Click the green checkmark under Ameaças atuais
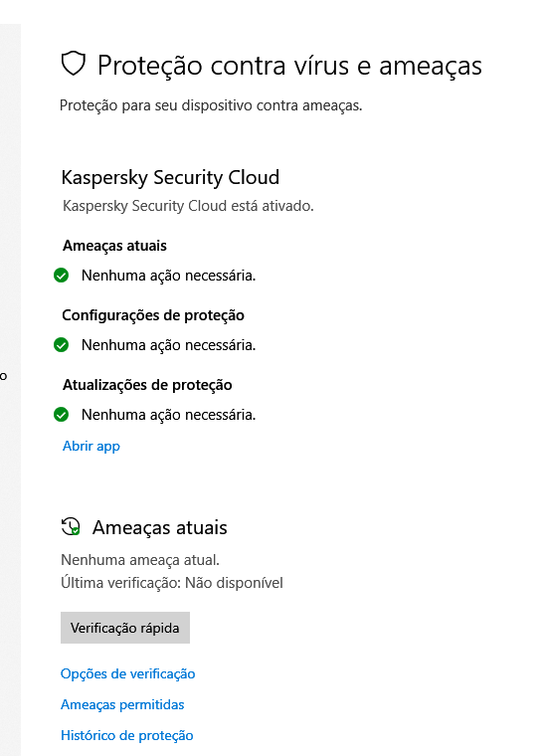The image size is (543, 756). (x=62, y=276)
